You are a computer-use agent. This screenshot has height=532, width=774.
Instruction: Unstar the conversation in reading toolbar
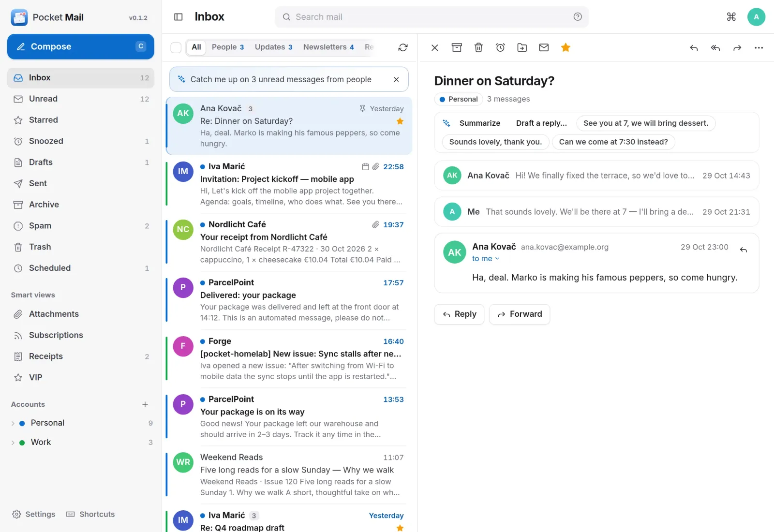coord(566,47)
